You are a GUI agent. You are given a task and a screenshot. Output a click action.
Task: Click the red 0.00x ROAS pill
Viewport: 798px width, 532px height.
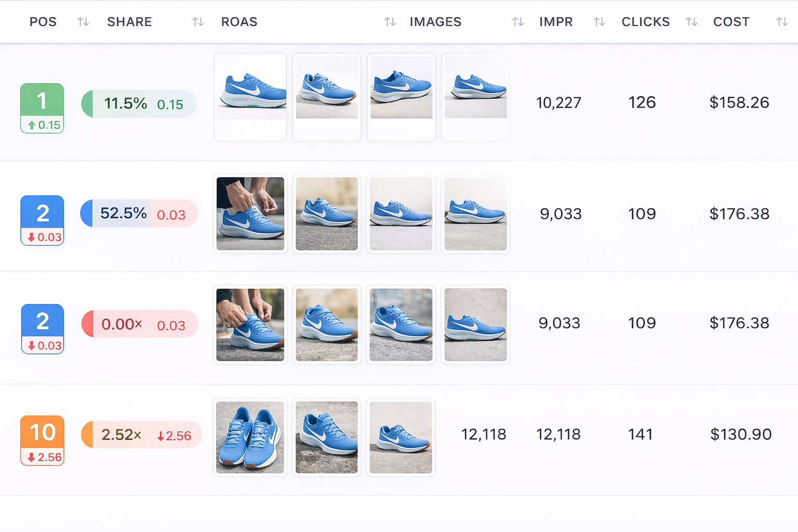point(139,324)
